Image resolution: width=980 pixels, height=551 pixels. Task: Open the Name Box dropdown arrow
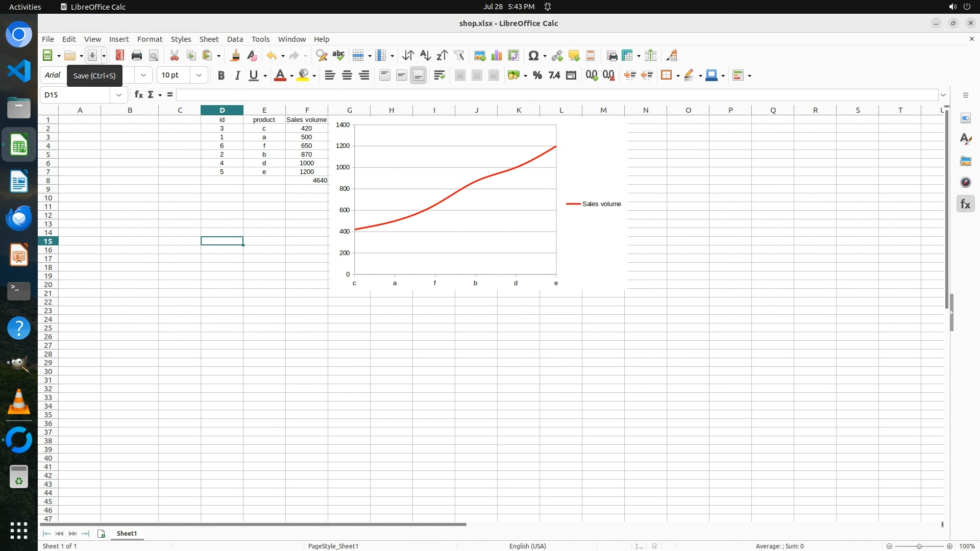coord(119,95)
